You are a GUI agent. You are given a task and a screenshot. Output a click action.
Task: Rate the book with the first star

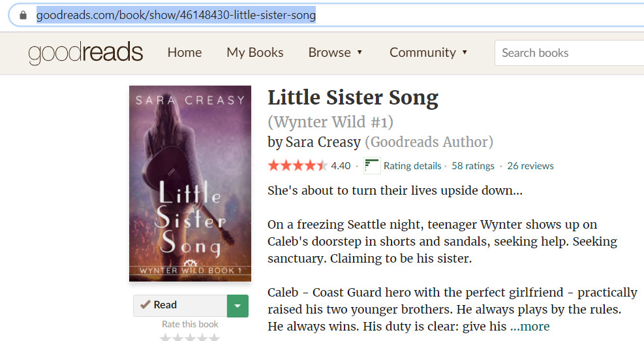166,338
